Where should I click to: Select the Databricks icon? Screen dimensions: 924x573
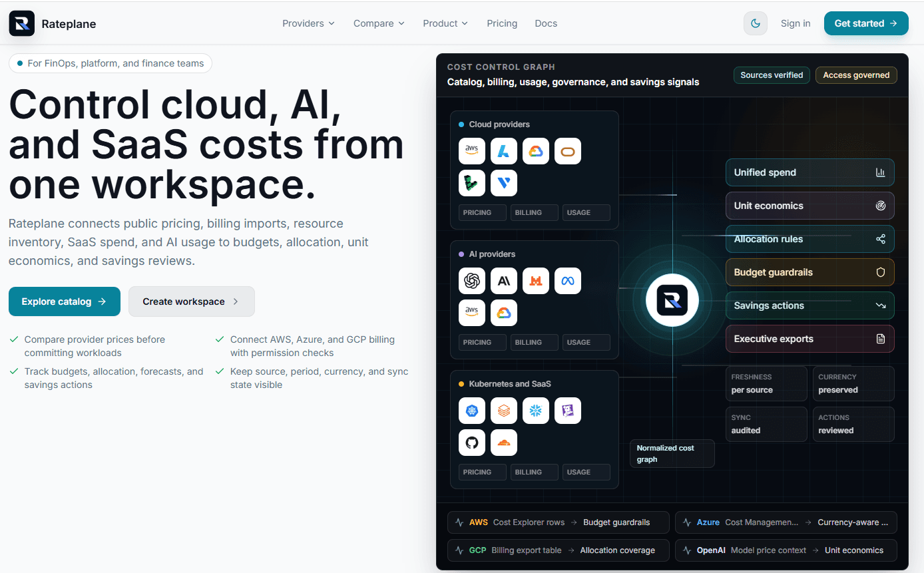pos(504,411)
